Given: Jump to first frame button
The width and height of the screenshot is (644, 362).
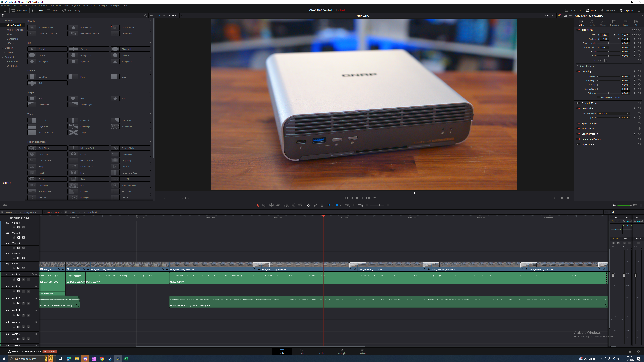Looking at the screenshot, I should (346, 198).
